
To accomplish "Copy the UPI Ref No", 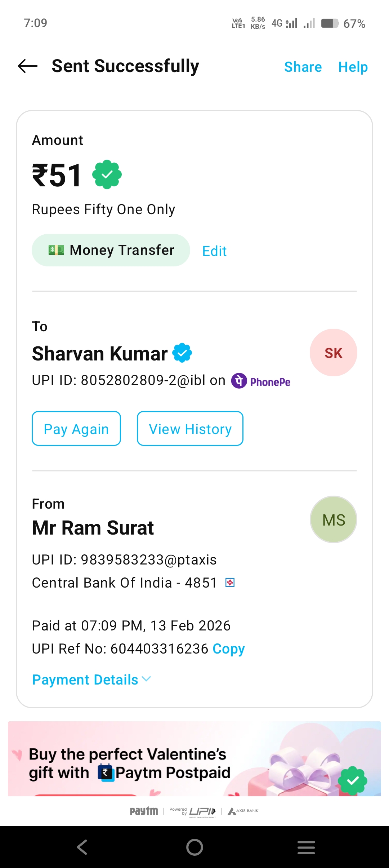I will point(229,649).
